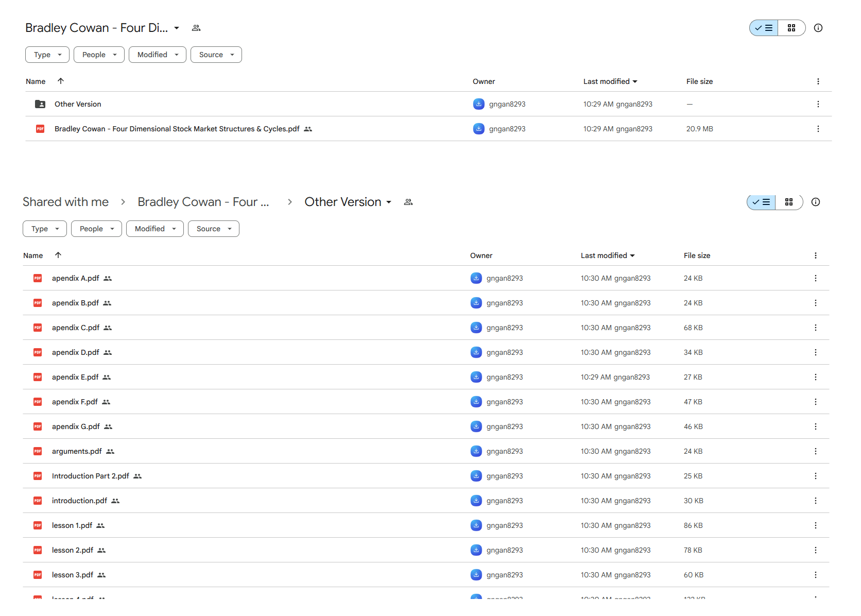861x616 pixels.
Task: Open the Source filter in upper panel
Action: click(x=216, y=55)
